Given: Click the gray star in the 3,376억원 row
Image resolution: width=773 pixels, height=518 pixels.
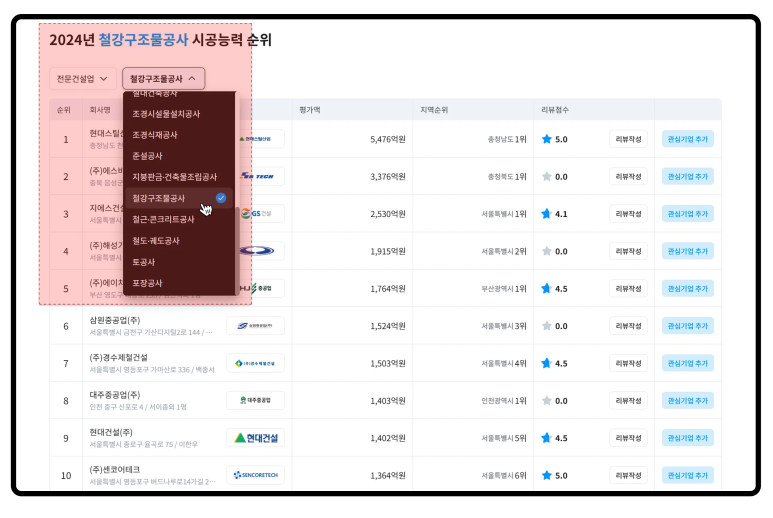Looking at the screenshot, I should click(546, 176).
